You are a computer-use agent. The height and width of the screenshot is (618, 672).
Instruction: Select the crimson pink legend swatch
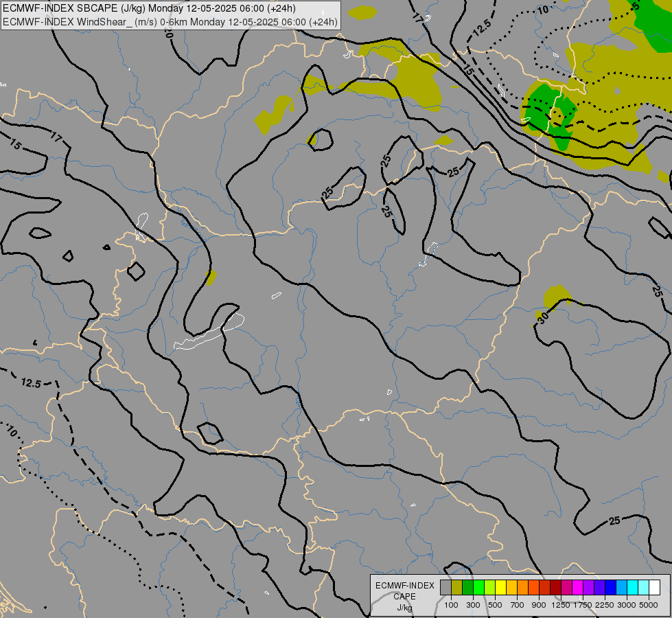(x=566, y=588)
